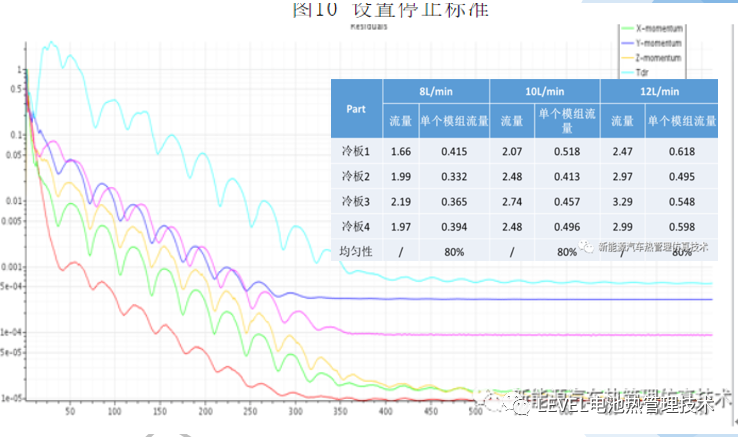The height and width of the screenshot is (437, 738).
Task: Click the 0.618 cell
Action: pos(682,151)
